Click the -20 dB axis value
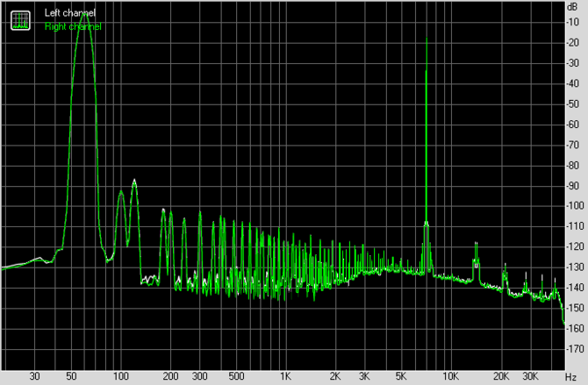588x385 pixels. click(x=574, y=43)
